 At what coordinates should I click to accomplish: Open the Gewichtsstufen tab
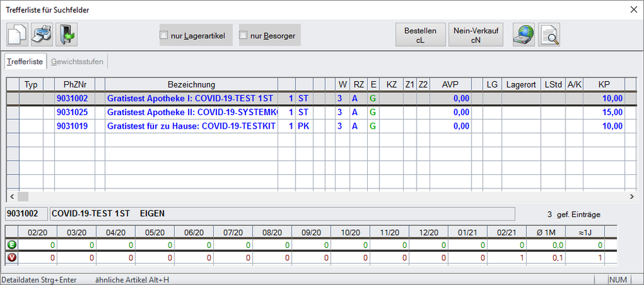point(78,62)
